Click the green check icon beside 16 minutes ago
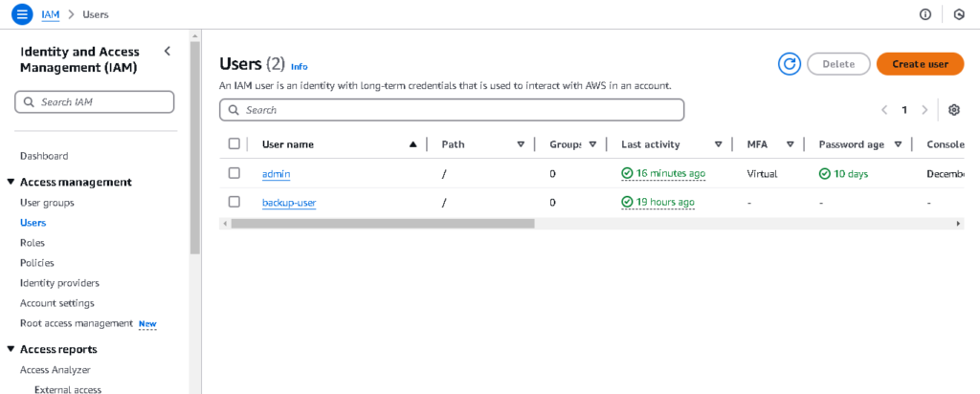This screenshot has width=980, height=394. click(627, 174)
